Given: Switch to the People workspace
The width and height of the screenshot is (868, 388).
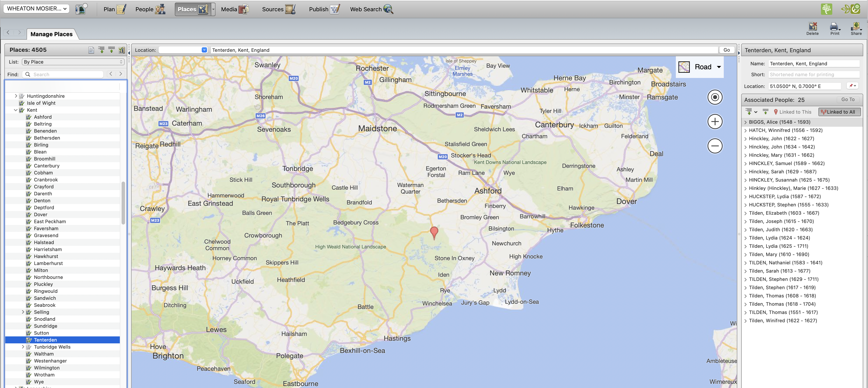Looking at the screenshot, I should 150,9.
